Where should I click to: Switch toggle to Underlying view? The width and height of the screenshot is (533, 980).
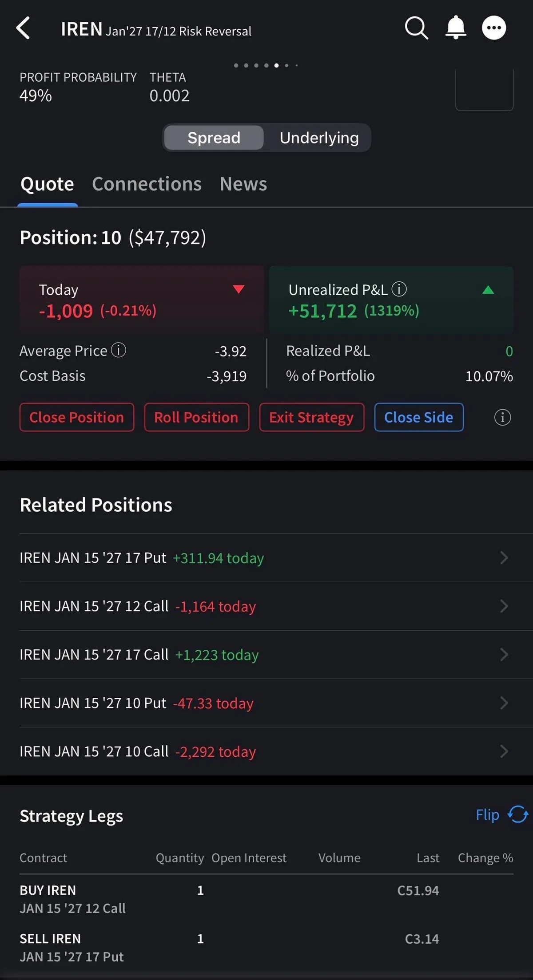coord(319,138)
